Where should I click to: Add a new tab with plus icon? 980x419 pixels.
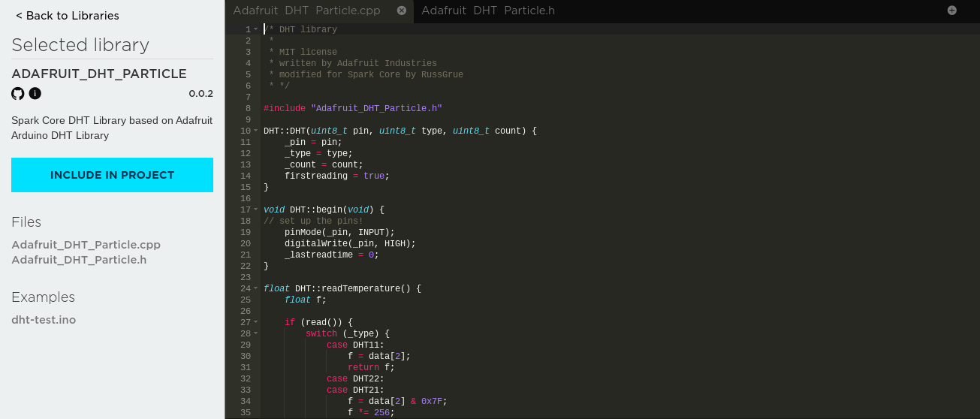click(952, 11)
